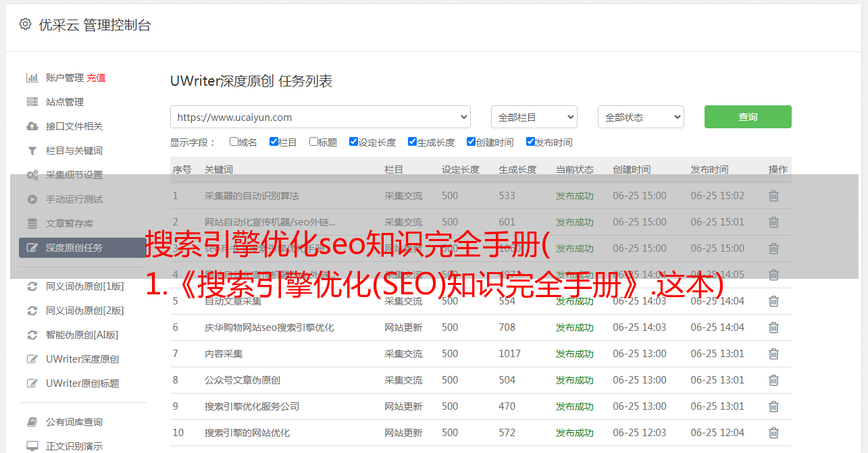Click the 同义词伪原创[1版] refresh icon
The image size is (868, 453).
32,286
